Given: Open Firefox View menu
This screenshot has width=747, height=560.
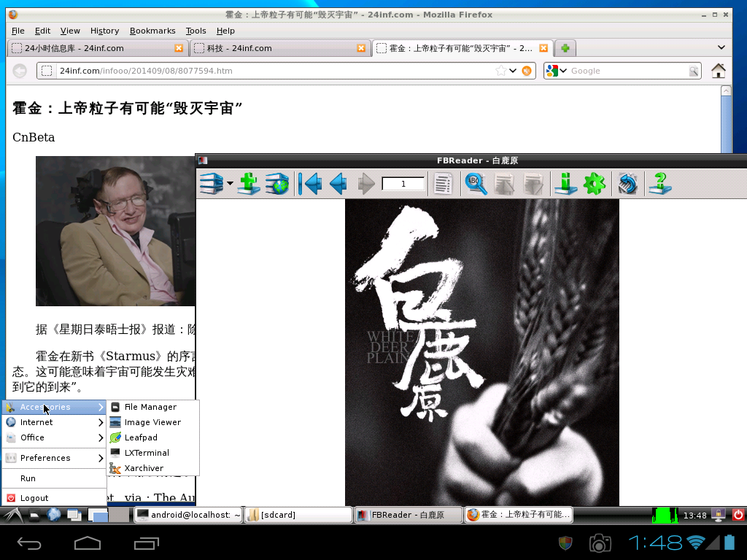Looking at the screenshot, I should [70, 31].
